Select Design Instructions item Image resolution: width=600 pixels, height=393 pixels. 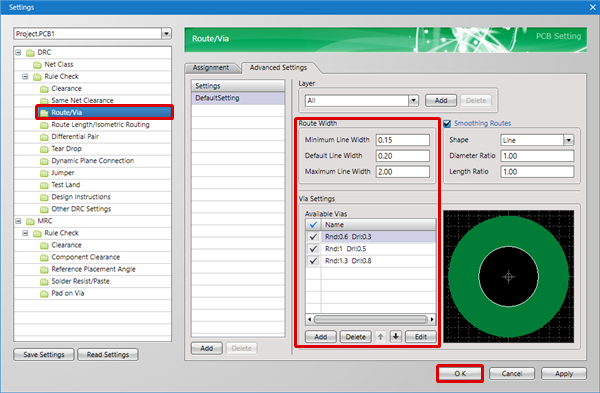coord(81,197)
